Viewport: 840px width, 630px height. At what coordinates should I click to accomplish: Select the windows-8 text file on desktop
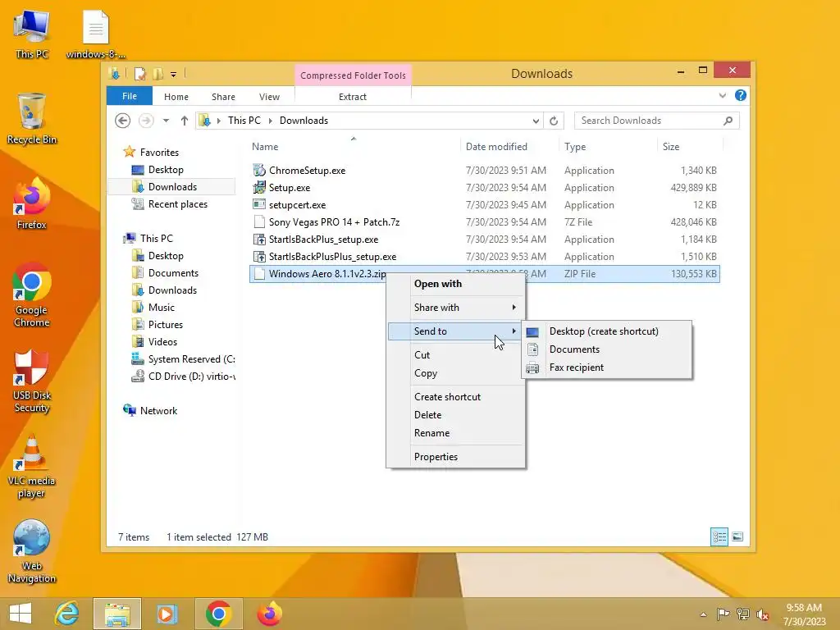coord(96,34)
